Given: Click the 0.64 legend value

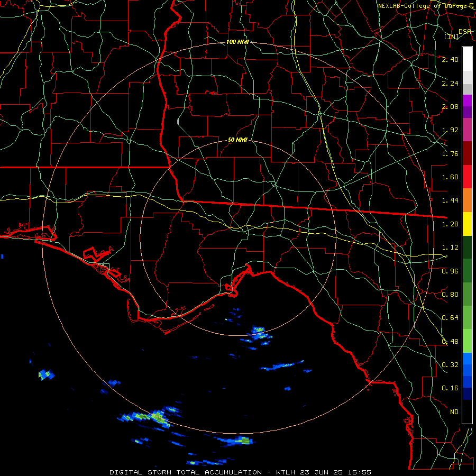Looking at the screenshot, I should 450,318.
